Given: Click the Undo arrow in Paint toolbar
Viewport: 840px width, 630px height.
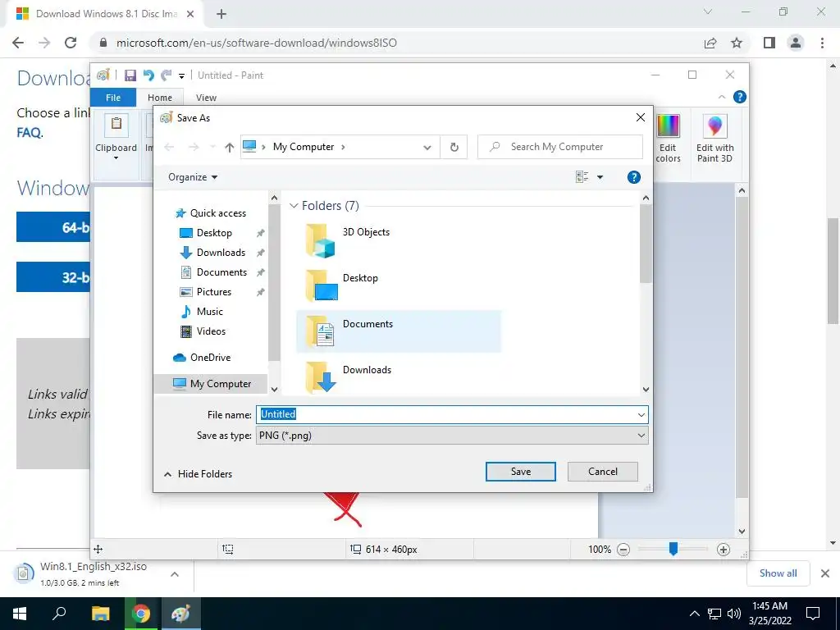Looking at the screenshot, I should [148, 75].
